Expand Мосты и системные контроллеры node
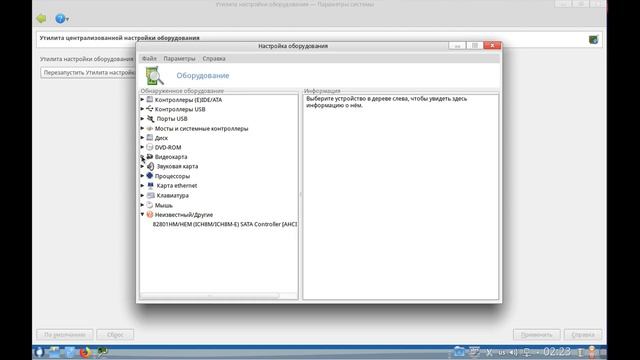This screenshot has width=640, height=360. click(x=142, y=128)
